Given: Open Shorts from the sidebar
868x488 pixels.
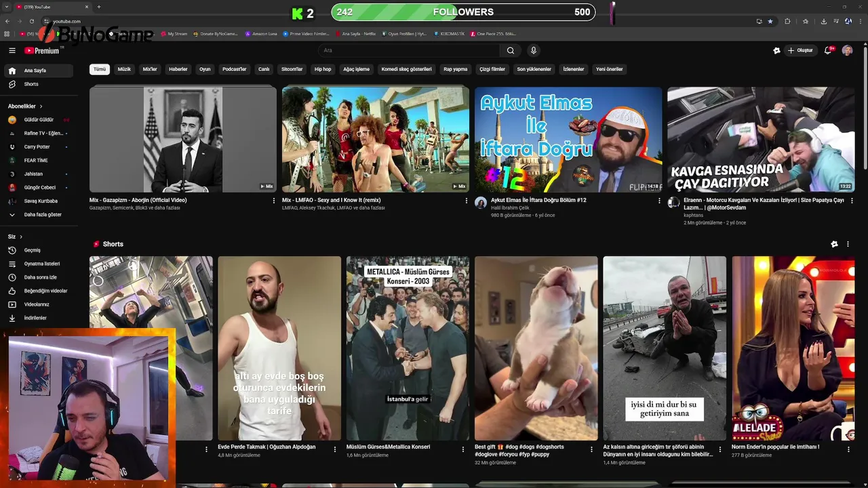Looking at the screenshot, I should 39,84.
